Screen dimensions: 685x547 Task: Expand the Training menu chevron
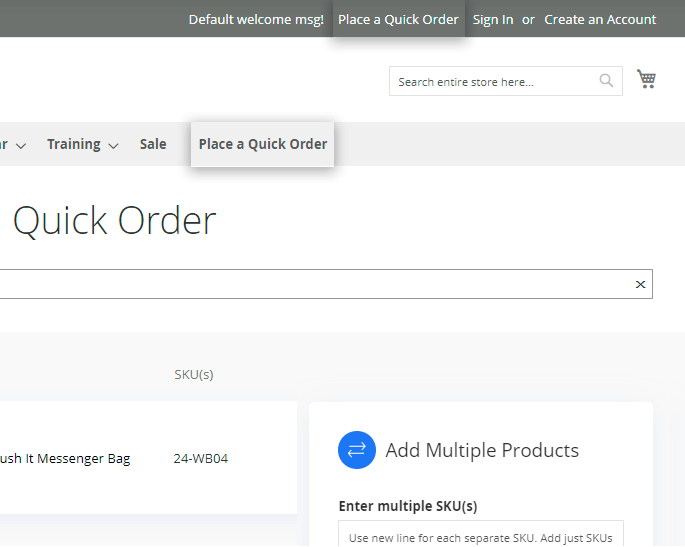(113, 146)
